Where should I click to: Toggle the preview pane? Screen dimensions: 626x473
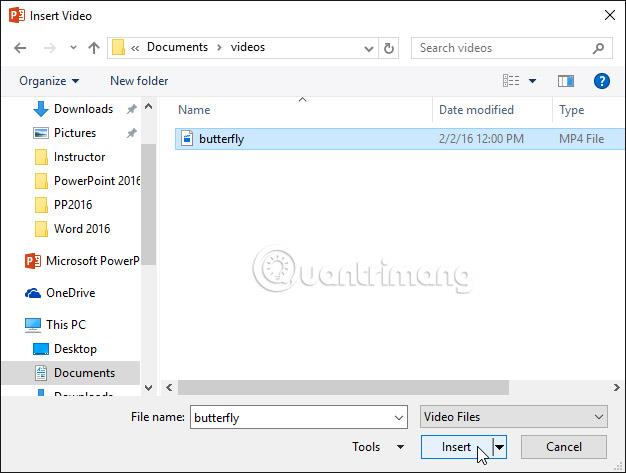point(566,81)
